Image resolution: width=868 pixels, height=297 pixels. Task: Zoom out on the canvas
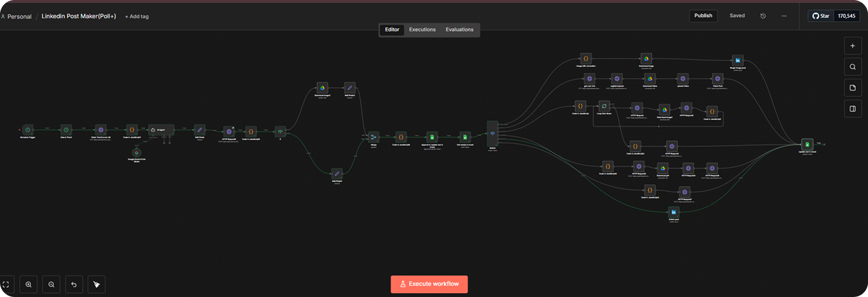(51, 285)
